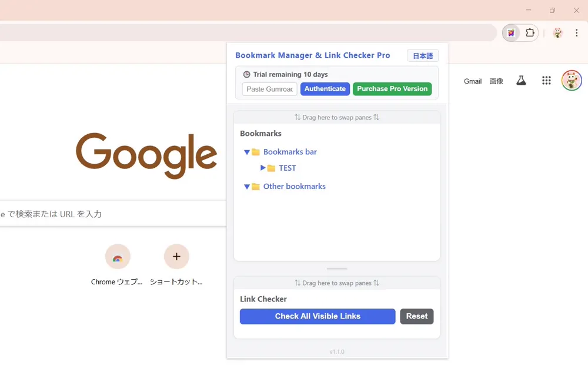Click the folder icon beside TEST
Image resolution: width=588 pixels, height=368 pixels.
click(271, 167)
